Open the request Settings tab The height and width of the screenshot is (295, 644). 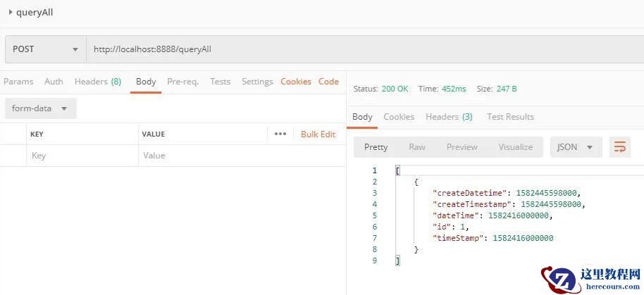coord(257,82)
